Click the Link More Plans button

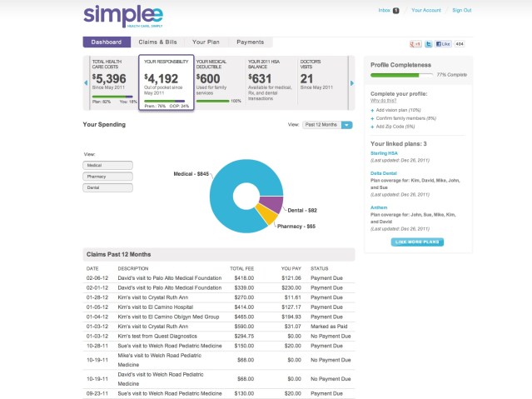point(417,242)
